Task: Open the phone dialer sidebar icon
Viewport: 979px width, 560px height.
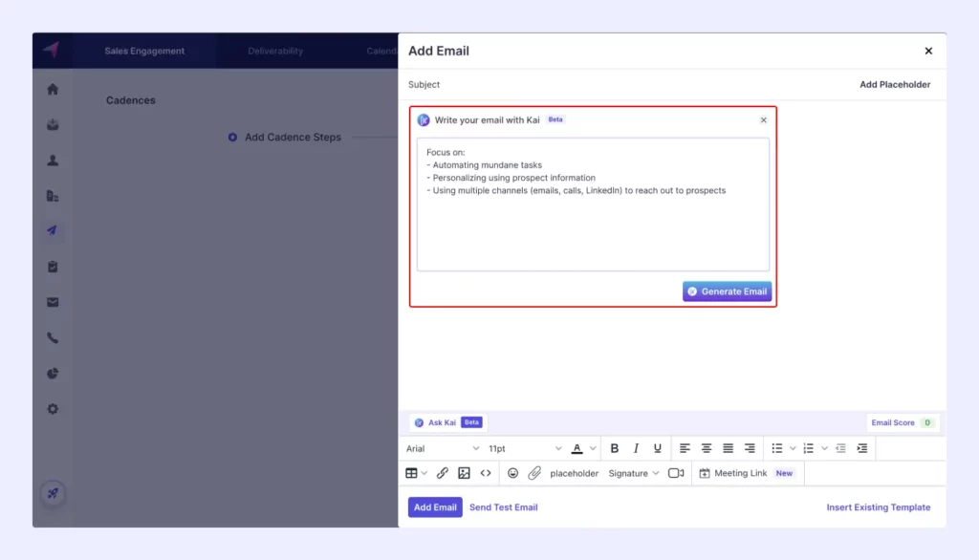Action: [53, 337]
